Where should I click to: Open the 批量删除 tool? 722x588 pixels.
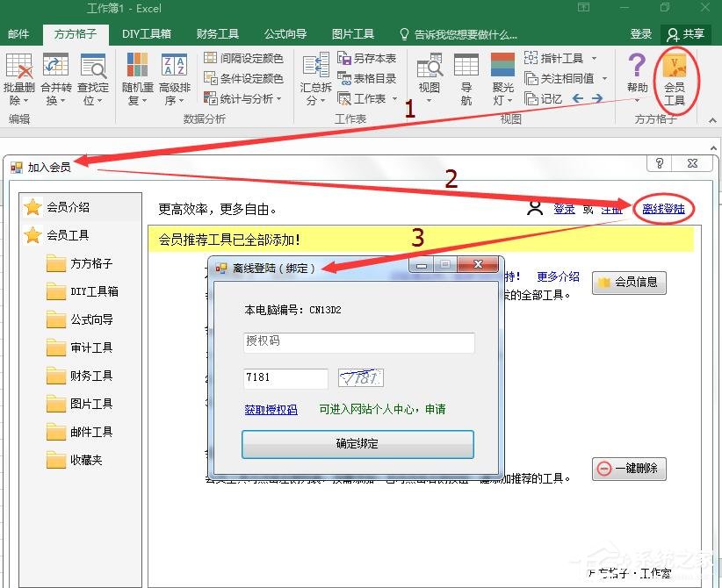[x=18, y=79]
